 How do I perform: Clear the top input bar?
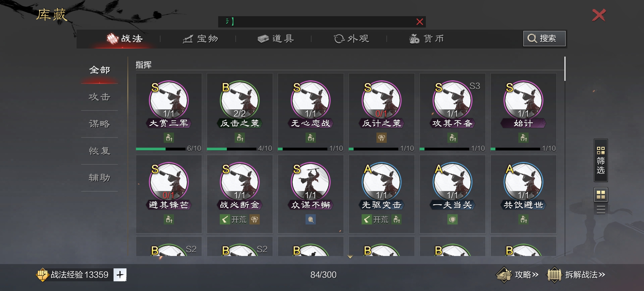420,22
